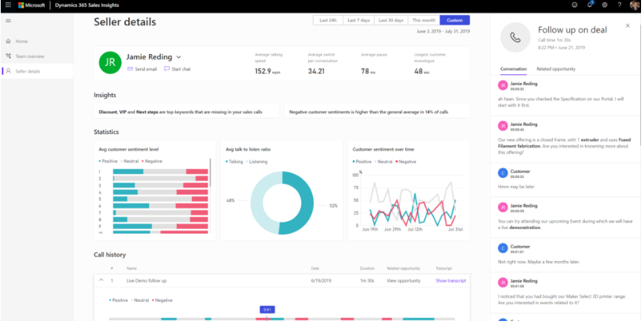Click the Send email envelope icon
Viewport: 644px width, 324px height.
[130, 69]
